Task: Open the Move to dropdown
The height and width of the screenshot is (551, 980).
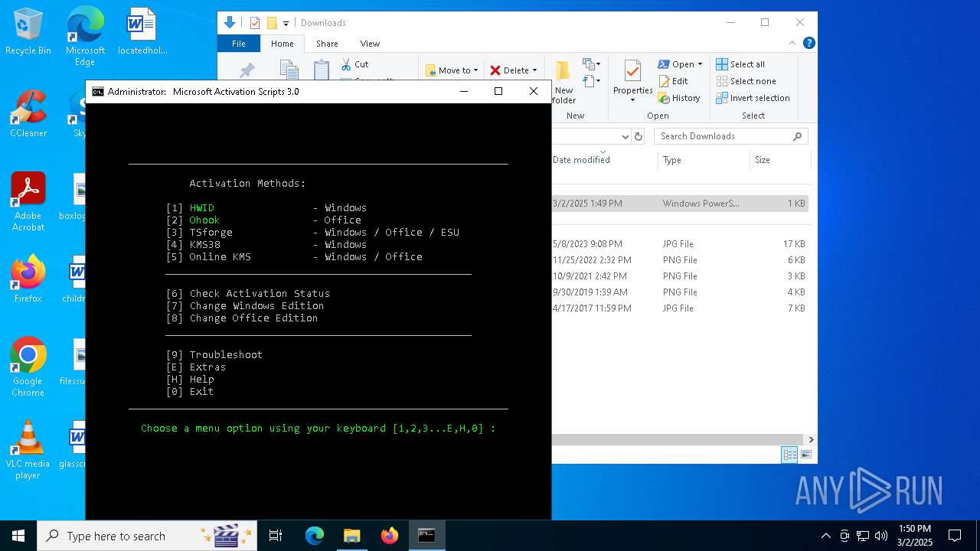Action: pos(452,70)
